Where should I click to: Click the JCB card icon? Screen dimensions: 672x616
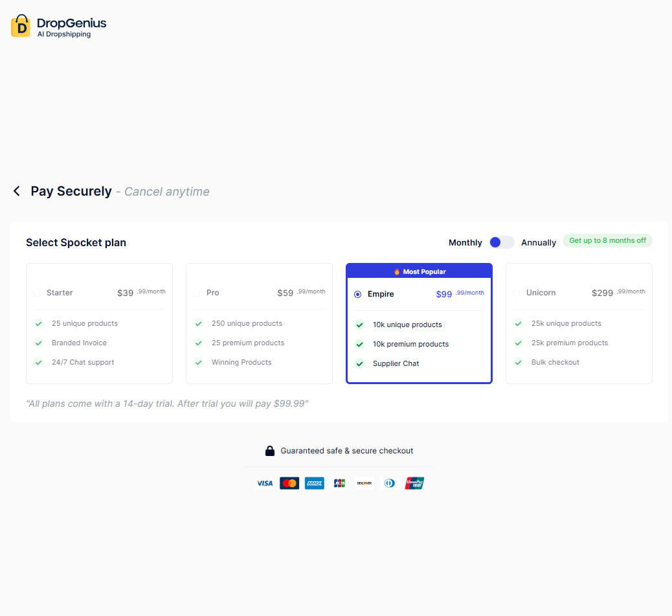click(339, 483)
